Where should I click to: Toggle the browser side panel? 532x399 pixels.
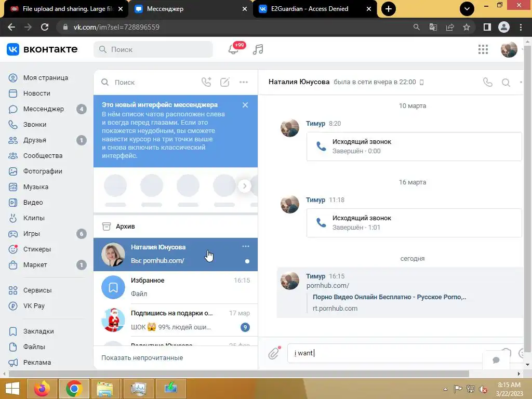point(487,27)
